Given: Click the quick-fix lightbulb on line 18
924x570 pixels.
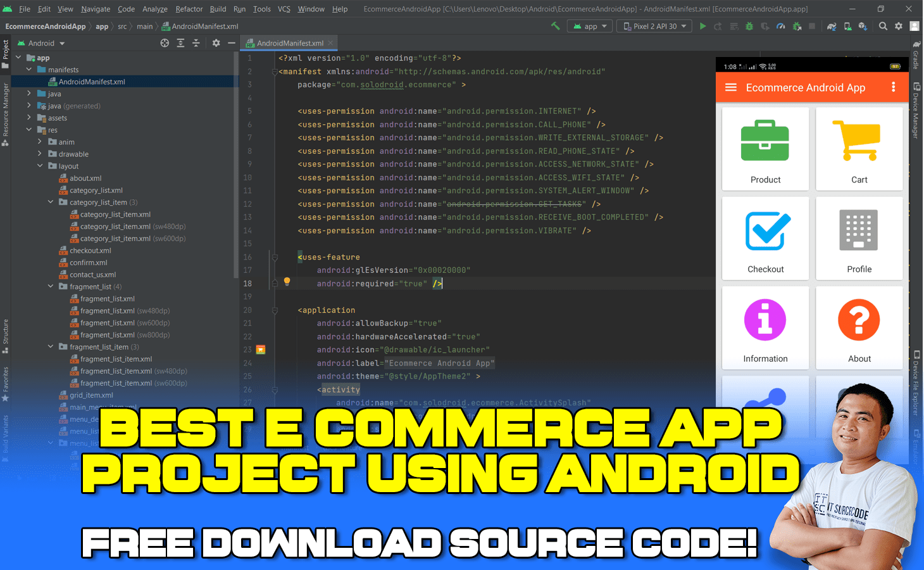Looking at the screenshot, I should [287, 281].
